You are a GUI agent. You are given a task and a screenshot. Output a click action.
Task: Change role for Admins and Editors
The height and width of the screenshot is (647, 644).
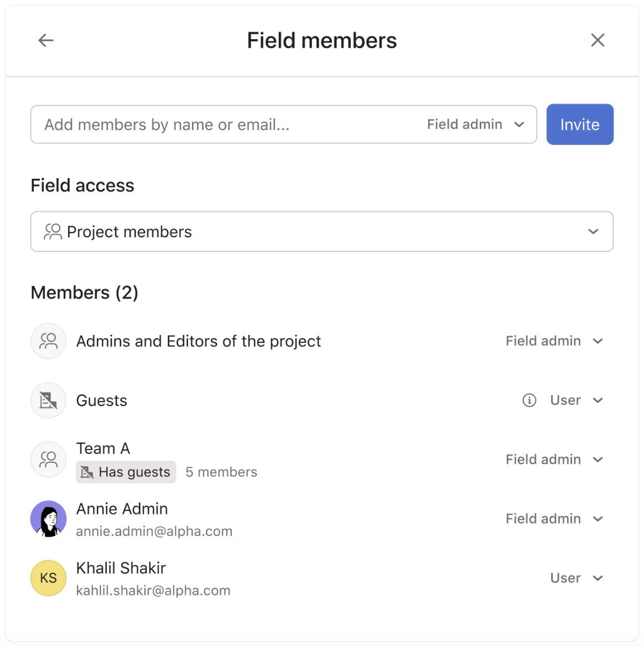tap(554, 341)
